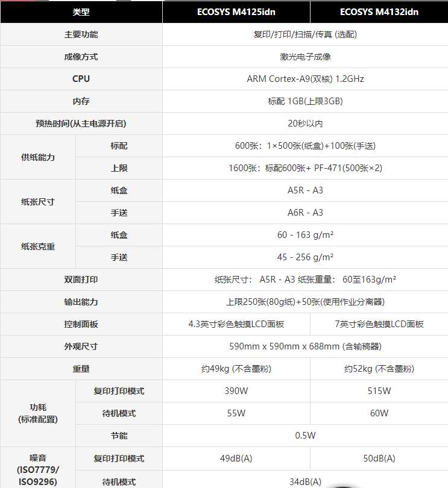Click the 约49kg (不含墨粉) cell
Image resolution: width=448 pixels, height=488 pixels.
pyautogui.click(x=236, y=369)
